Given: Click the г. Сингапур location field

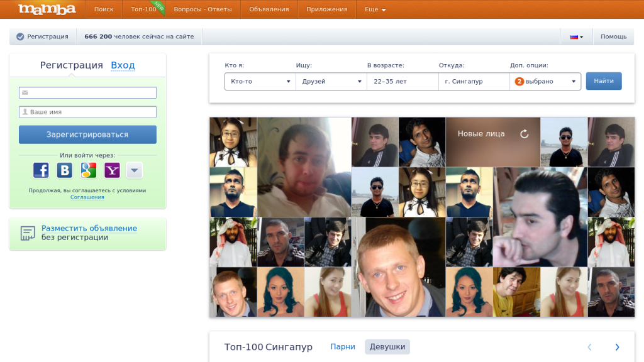Looking at the screenshot, I should click(474, 81).
